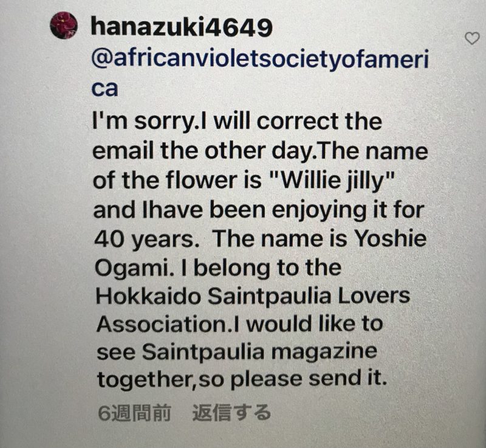Tap the 返信する reply button

pyautogui.click(x=231, y=413)
